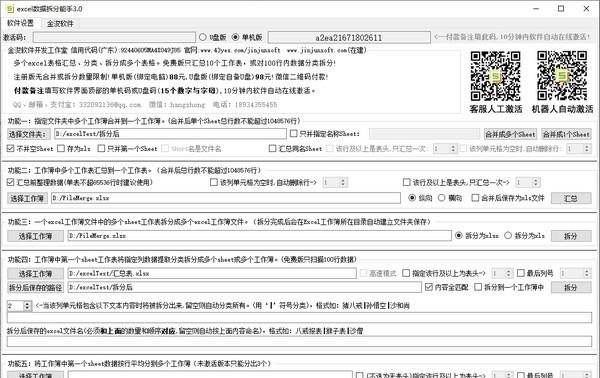This screenshot has height=378, width=600.
Task: Click the split text content input field
Action: 299,318
